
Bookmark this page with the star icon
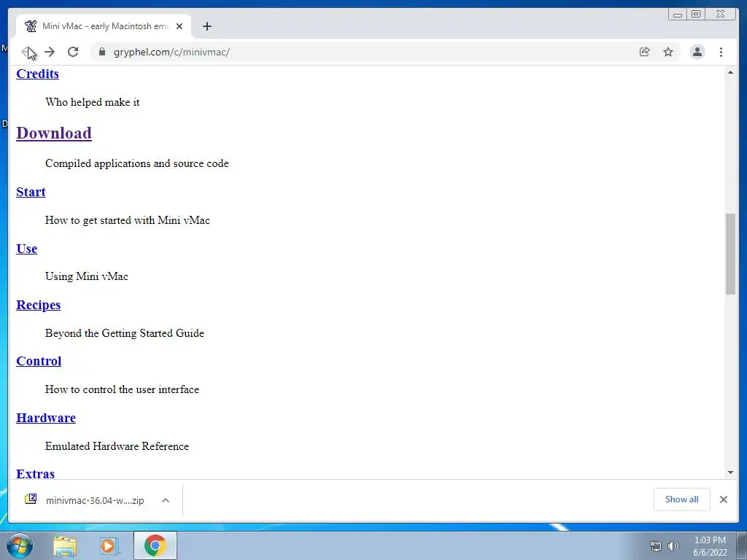[x=668, y=52]
